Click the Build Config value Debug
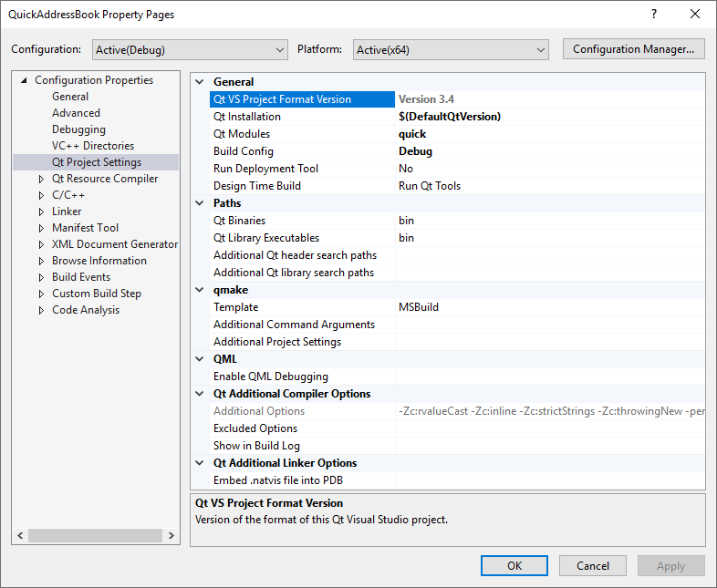The height and width of the screenshot is (588, 717). (415, 151)
